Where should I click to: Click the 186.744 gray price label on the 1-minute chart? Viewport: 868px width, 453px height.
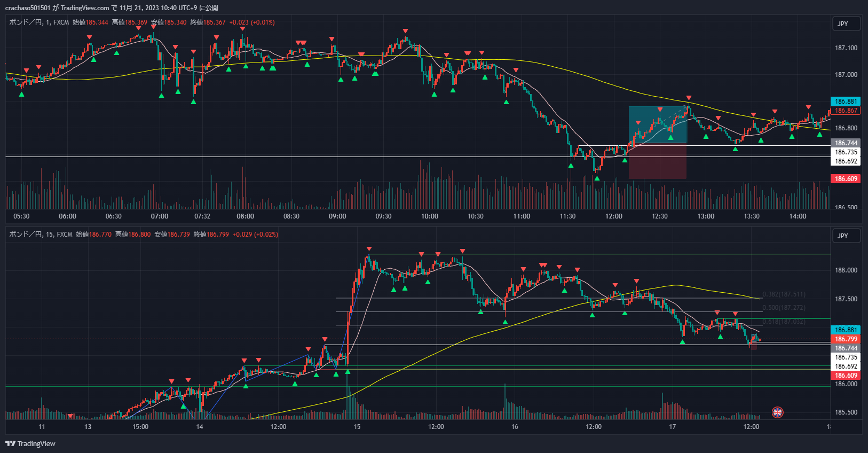click(846, 143)
